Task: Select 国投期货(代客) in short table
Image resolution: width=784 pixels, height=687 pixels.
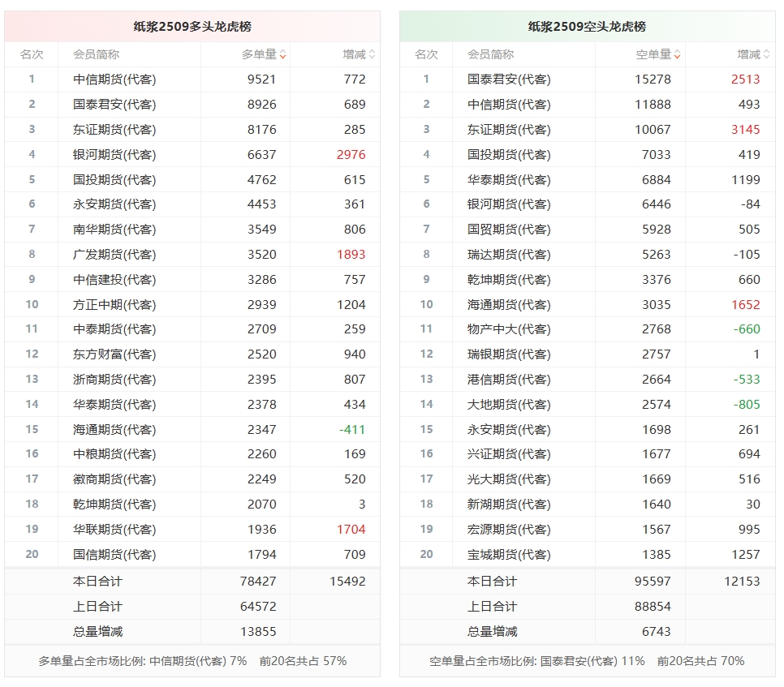Action: pyautogui.click(x=509, y=154)
